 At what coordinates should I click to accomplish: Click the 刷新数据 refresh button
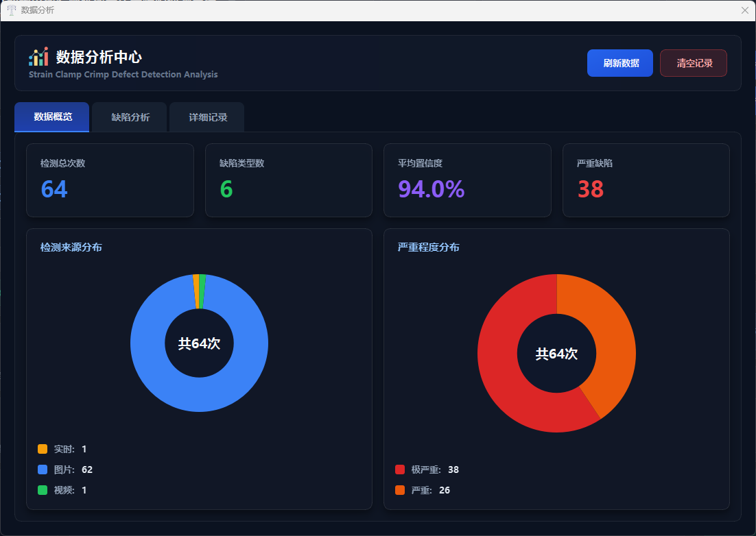[620, 63]
